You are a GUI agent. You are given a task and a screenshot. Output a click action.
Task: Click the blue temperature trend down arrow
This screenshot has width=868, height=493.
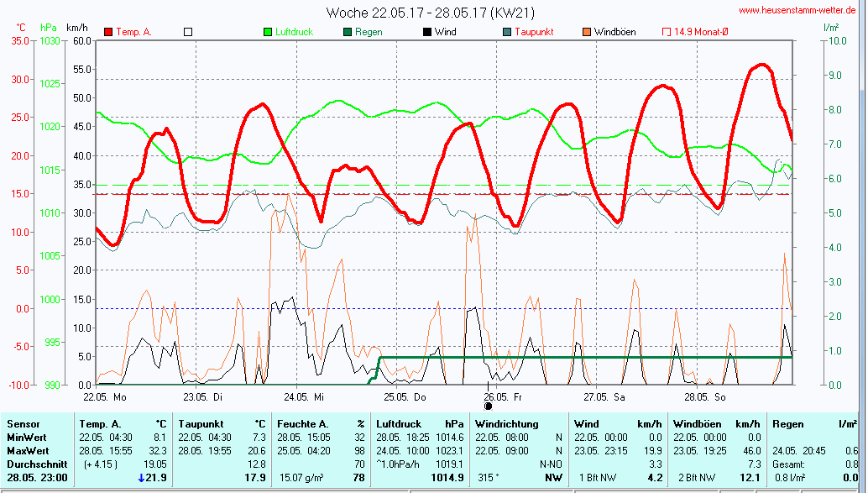coord(141,478)
